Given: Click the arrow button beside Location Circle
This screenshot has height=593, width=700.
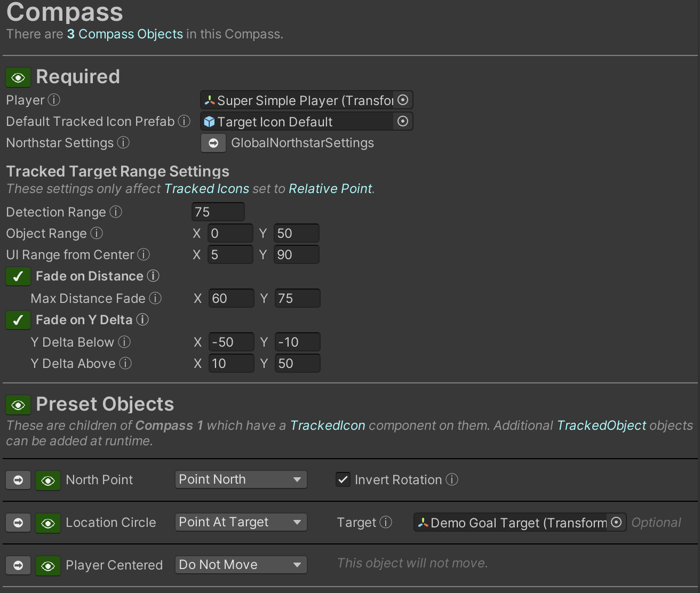Looking at the screenshot, I should 18,523.
